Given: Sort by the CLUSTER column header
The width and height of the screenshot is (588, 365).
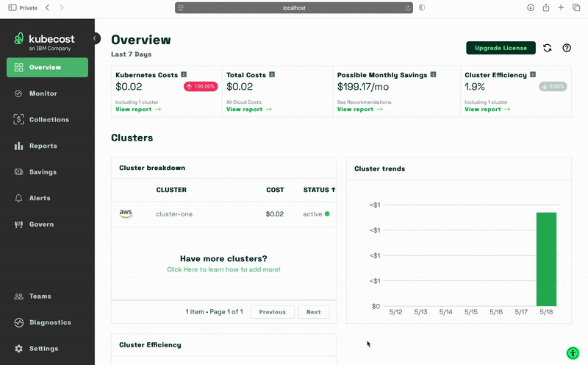Looking at the screenshot, I should tap(171, 190).
